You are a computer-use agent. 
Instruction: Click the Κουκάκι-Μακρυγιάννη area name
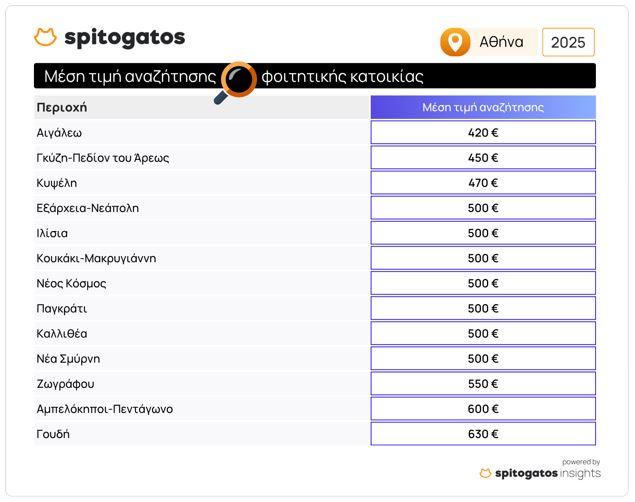point(96,258)
